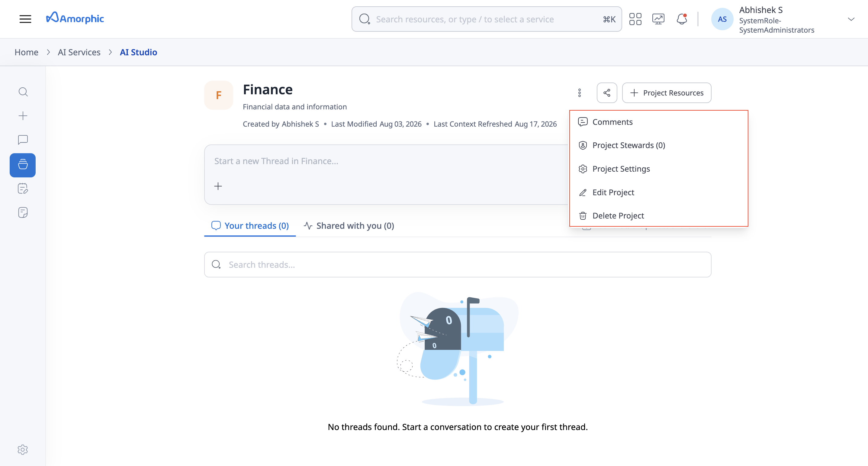
Task: Click the sidebar search icon
Action: [x=23, y=92]
